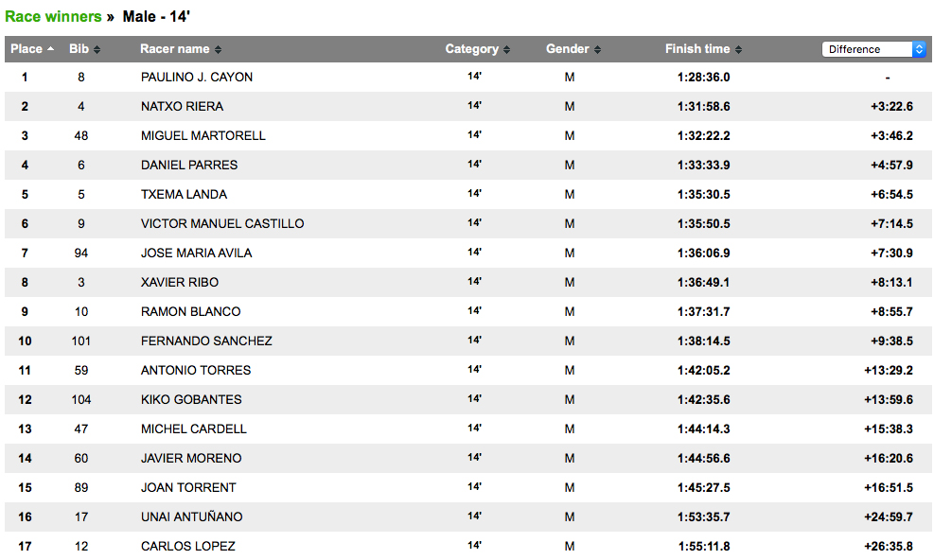Click Category sort arrows icon
Image resolution: width=934 pixels, height=560 pixels.
click(x=507, y=49)
